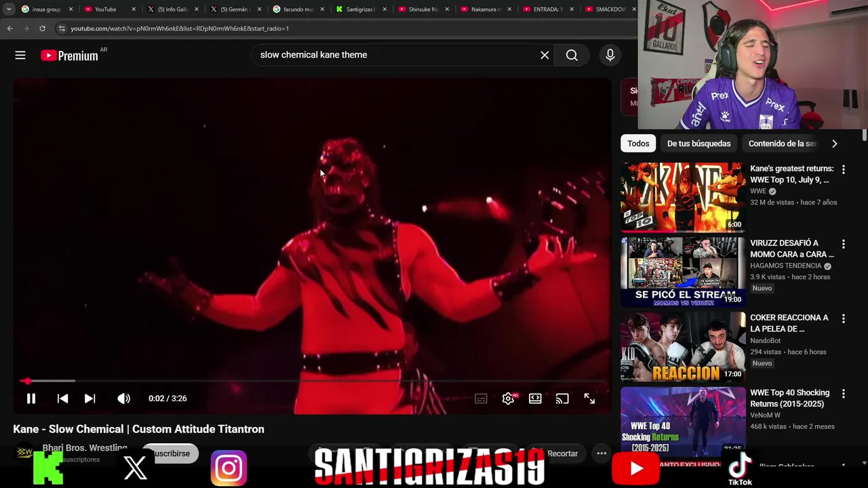The width and height of the screenshot is (868, 488).
Task: Click the WWE Top 40 Shocking Returns thumbnail
Action: point(683,420)
